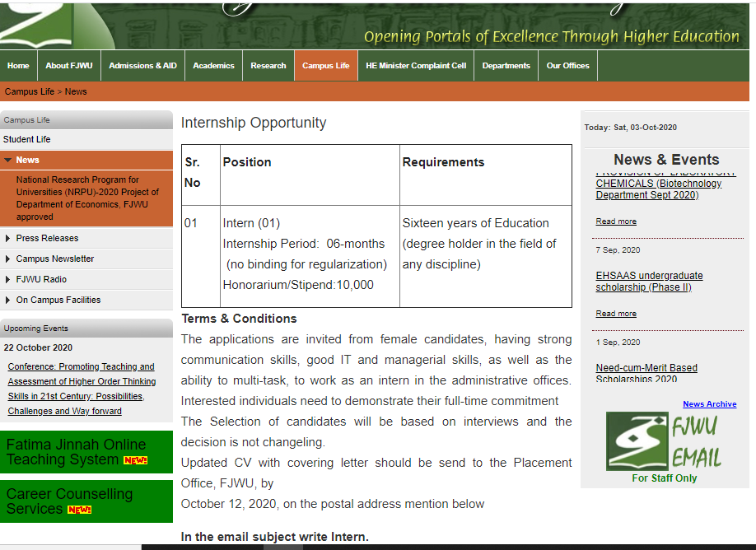Click the Today: Sat, 03-Oct-2020 date
Screen dimensions: 756x550
[630, 128]
